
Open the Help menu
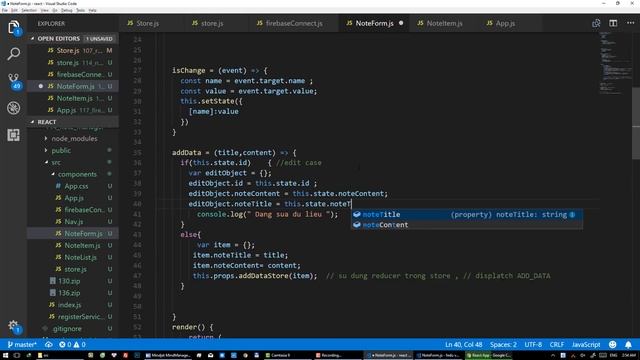coord(93,10)
